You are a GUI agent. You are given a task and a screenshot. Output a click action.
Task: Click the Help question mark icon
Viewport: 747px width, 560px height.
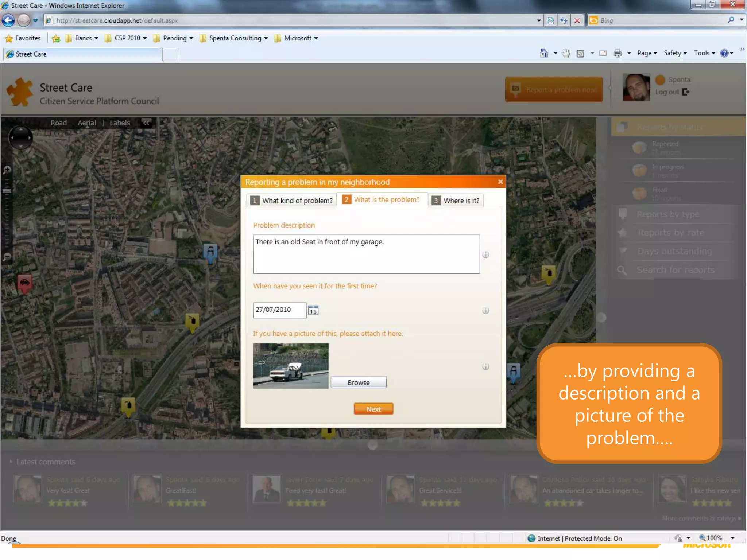coord(724,53)
